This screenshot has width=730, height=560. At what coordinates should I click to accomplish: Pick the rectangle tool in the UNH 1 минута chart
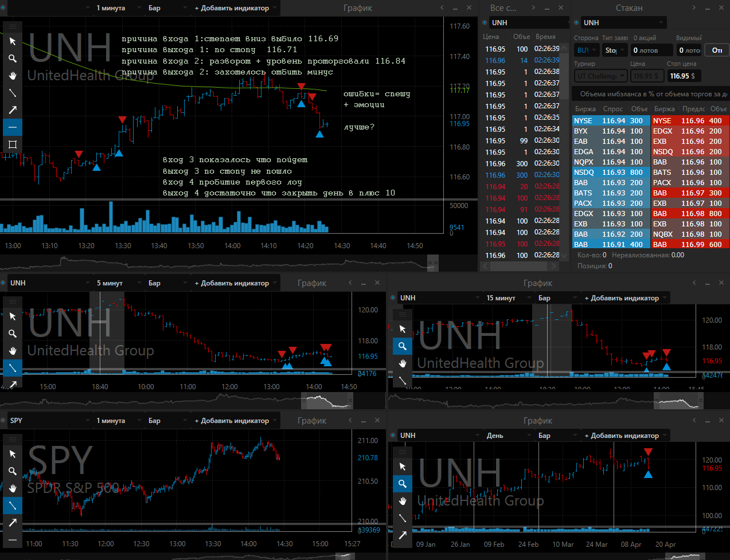click(x=13, y=144)
